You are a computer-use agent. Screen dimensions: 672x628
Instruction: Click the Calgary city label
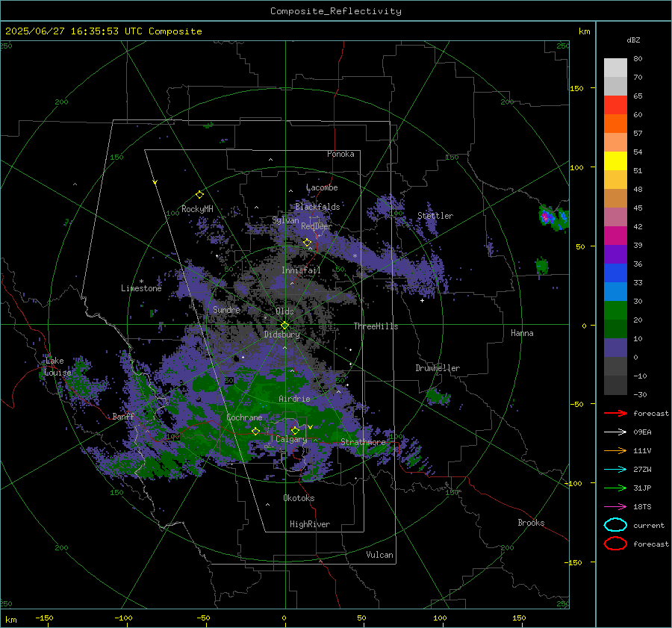click(x=291, y=439)
